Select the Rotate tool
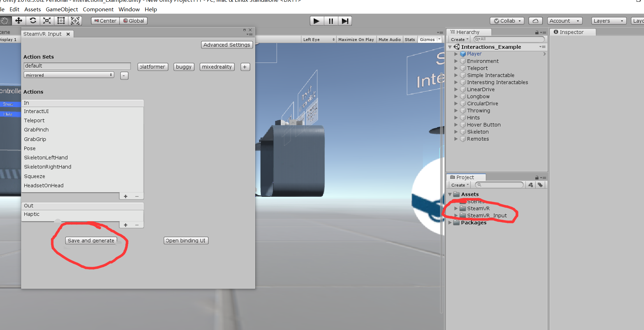 pyautogui.click(x=33, y=21)
